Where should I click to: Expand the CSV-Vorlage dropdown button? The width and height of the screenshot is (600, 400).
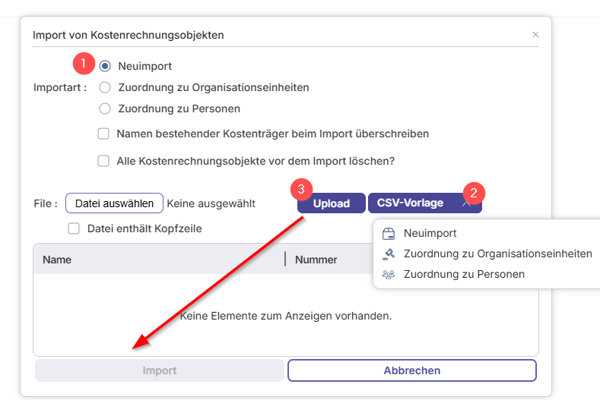pos(424,203)
